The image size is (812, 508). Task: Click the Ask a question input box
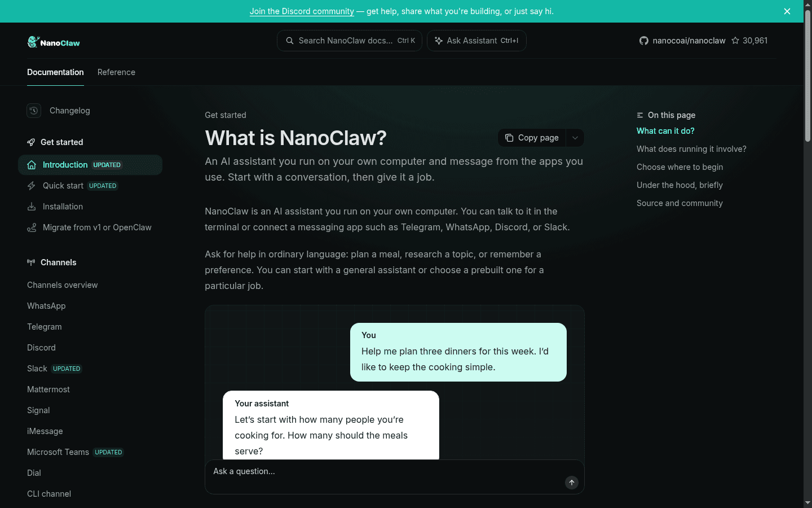tap(395, 477)
